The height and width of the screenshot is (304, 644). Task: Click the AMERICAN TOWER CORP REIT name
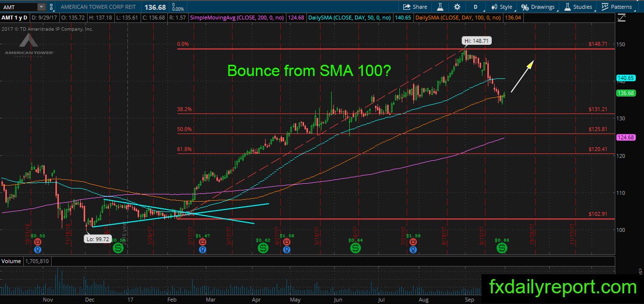coord(99,7)
